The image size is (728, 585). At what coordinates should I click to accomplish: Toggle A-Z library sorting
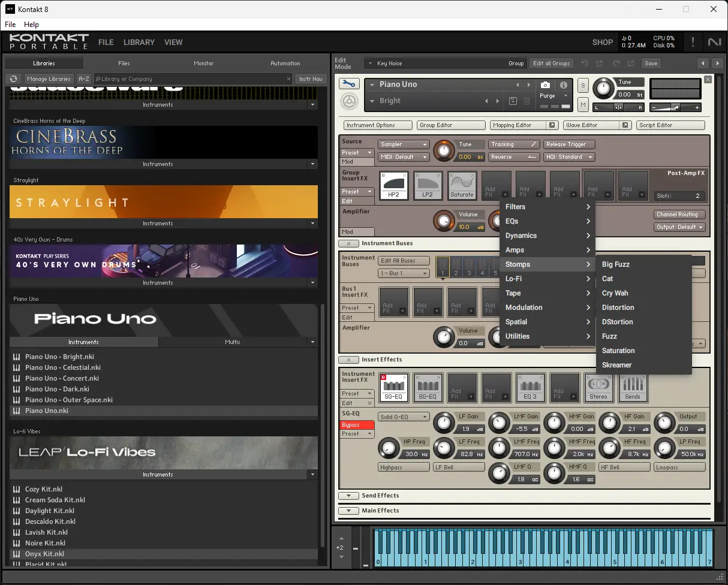click(84, 79)
